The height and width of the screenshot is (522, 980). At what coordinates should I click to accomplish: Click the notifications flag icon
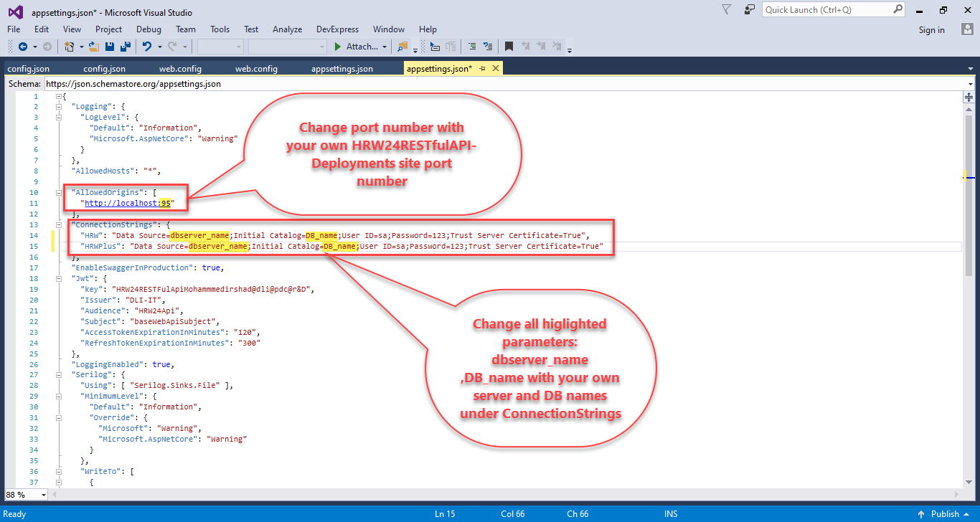pyautogui.click(x=727, y=9)
